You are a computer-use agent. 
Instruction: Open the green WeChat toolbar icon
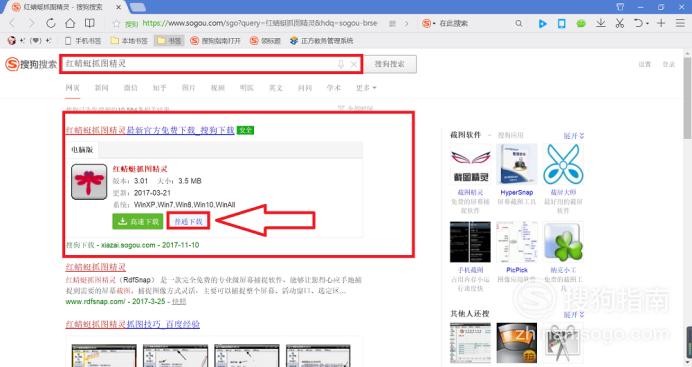[x=581, y=23]
